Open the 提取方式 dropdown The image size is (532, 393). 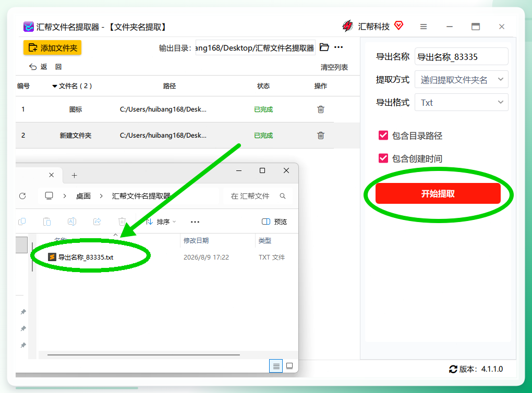[462, 80]
